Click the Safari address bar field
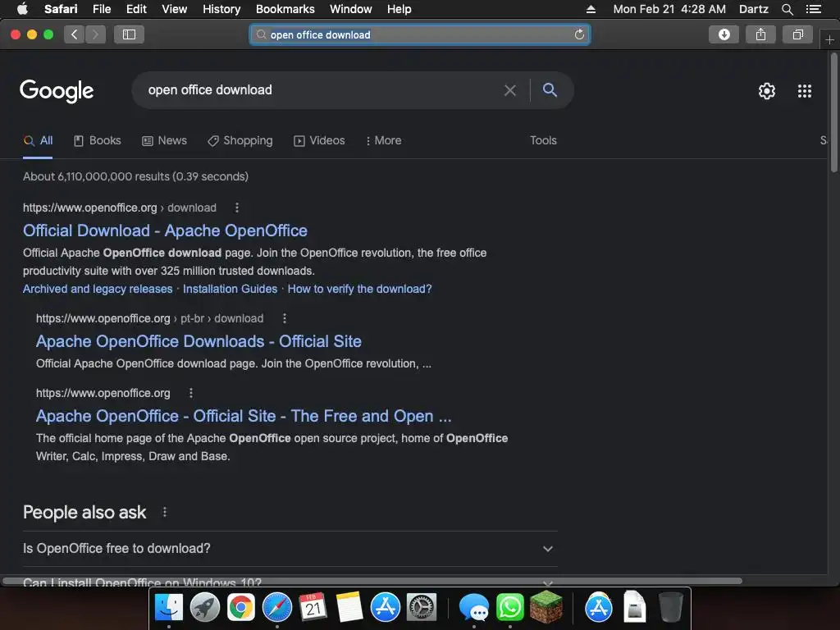The image size is (840, 630). (x=419, y=34)
